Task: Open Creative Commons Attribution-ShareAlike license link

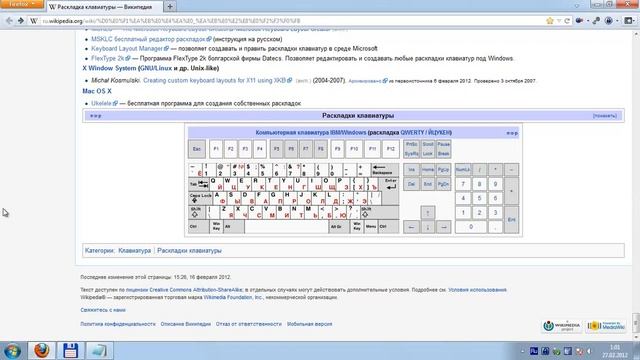Action: (196, 290)
